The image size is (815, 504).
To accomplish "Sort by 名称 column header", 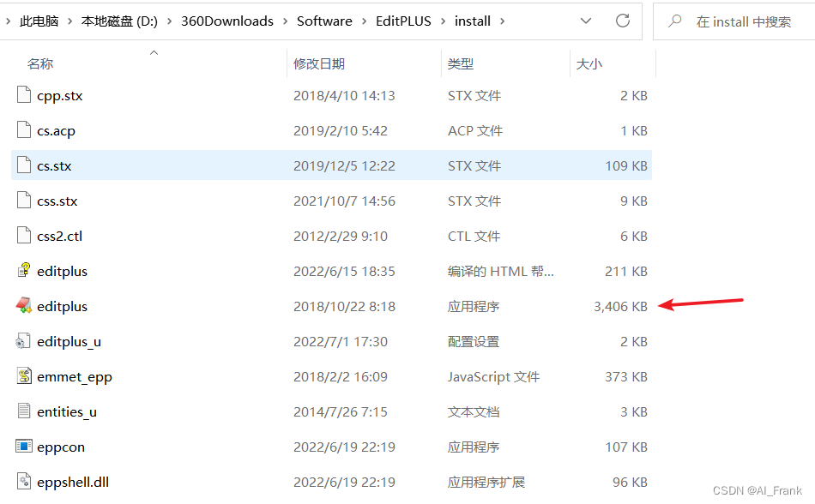I will pos(40,63).
